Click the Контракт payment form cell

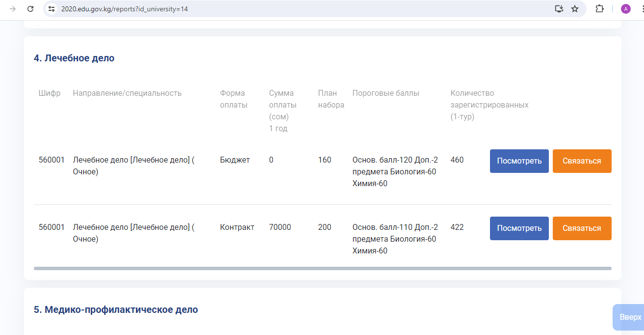237,227
